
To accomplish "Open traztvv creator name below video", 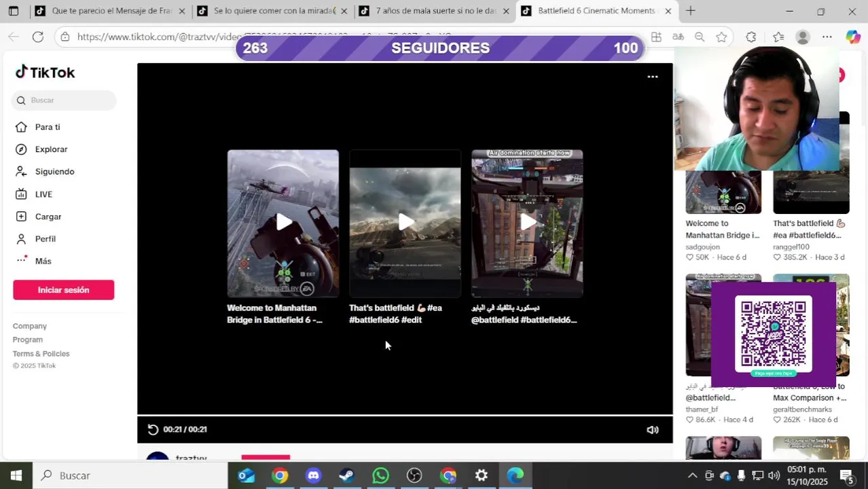I will (x=191, y=458).
